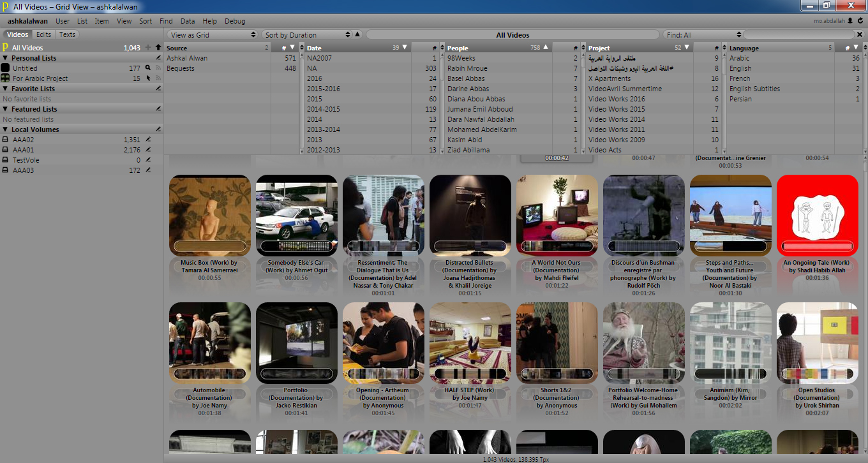The height and width of the screenshot is (463, 868).
Task: Click the yellow Pandora logo beside All Videos
Action: pyautogui.click(x=5, y=47)
